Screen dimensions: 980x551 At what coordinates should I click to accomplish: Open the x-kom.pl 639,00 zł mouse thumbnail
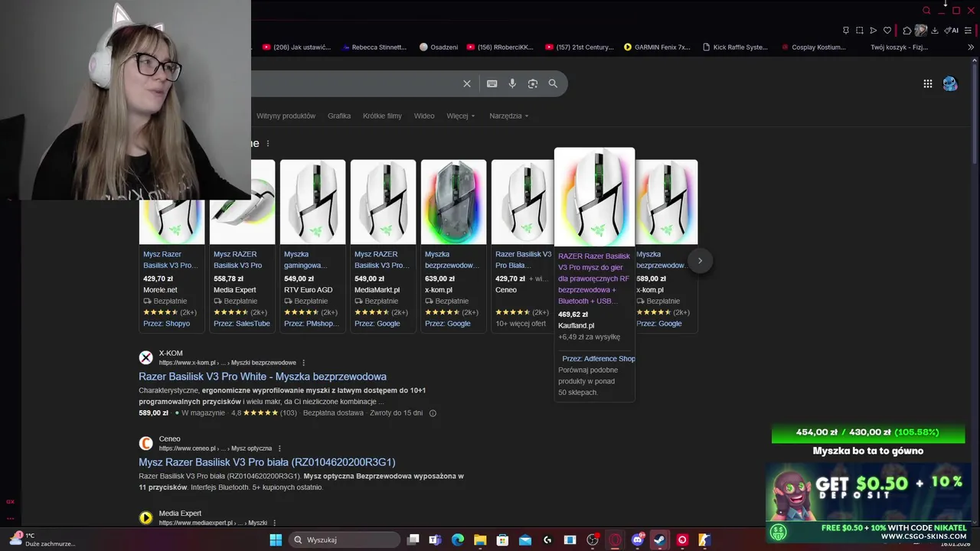click(453, 202)
